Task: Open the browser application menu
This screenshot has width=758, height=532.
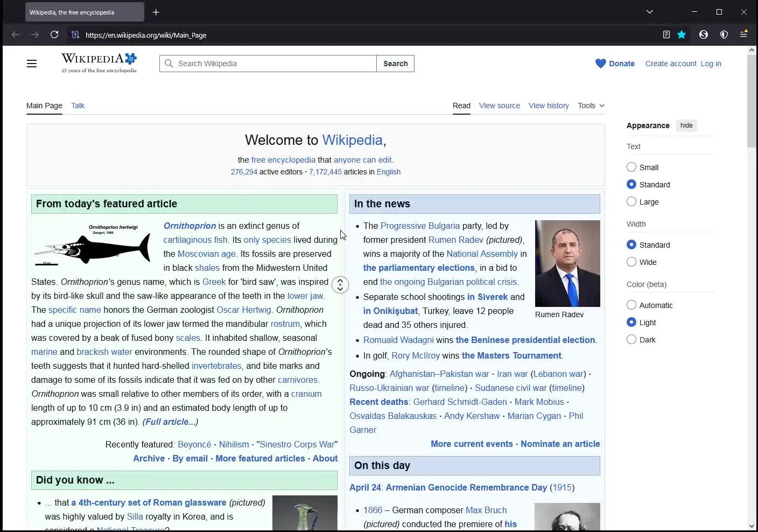Action: (x=743, y=34)
